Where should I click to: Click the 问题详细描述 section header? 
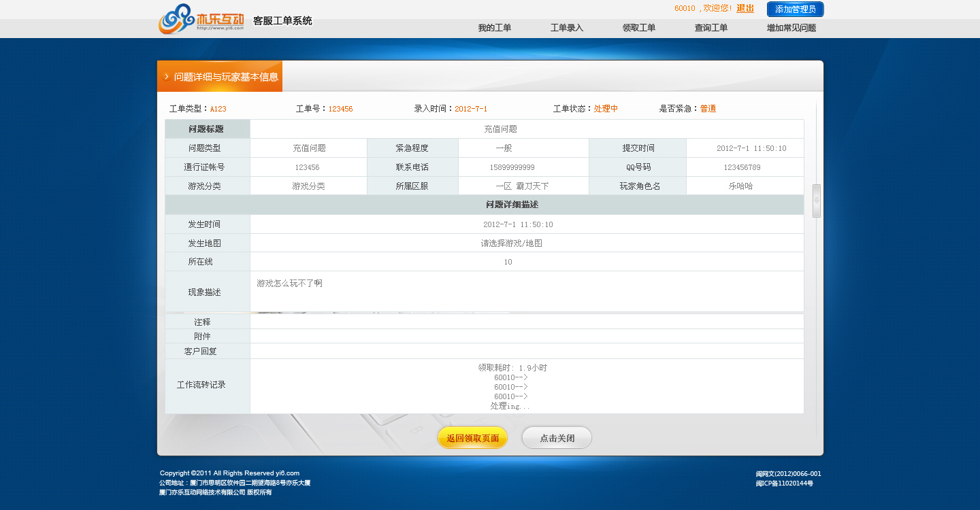point(512,205)
